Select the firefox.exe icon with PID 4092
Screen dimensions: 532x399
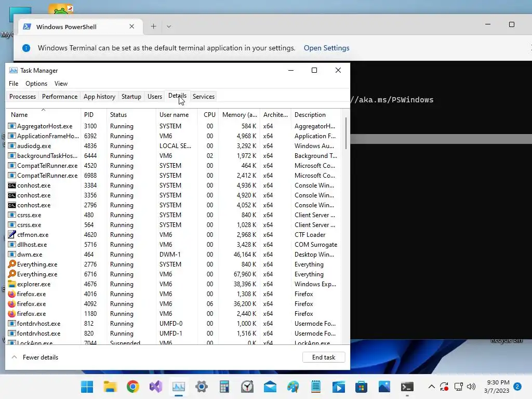[12, 303]
